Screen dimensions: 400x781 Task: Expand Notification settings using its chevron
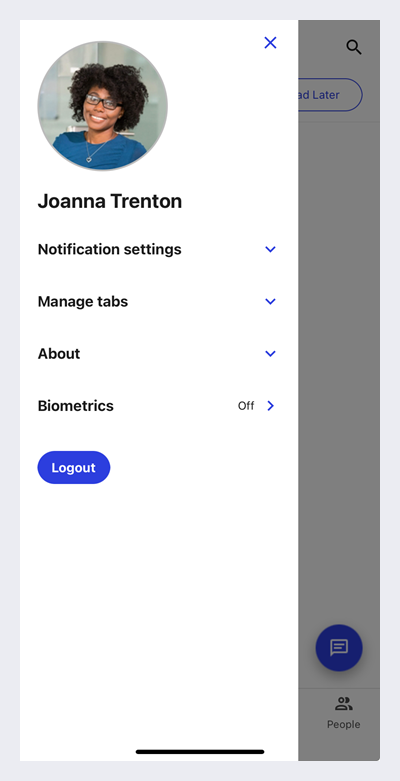[x=270, y=249]
